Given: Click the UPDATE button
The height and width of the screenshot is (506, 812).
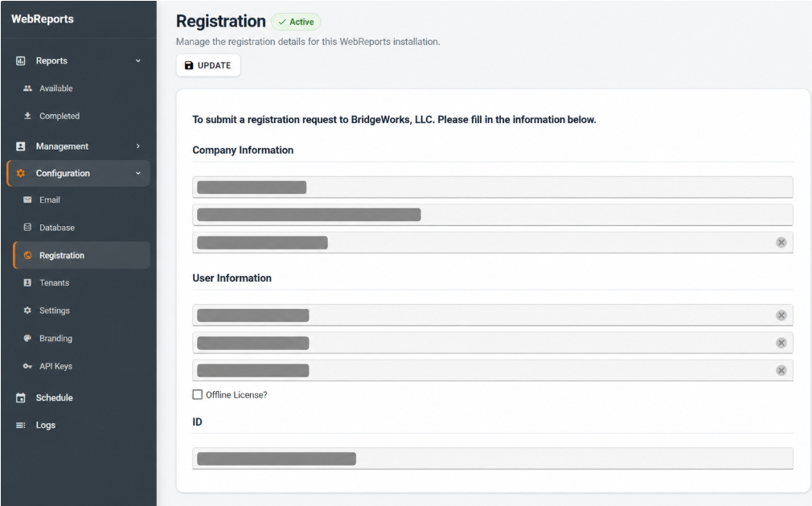Looking at the screenshot, I should 208,65.
